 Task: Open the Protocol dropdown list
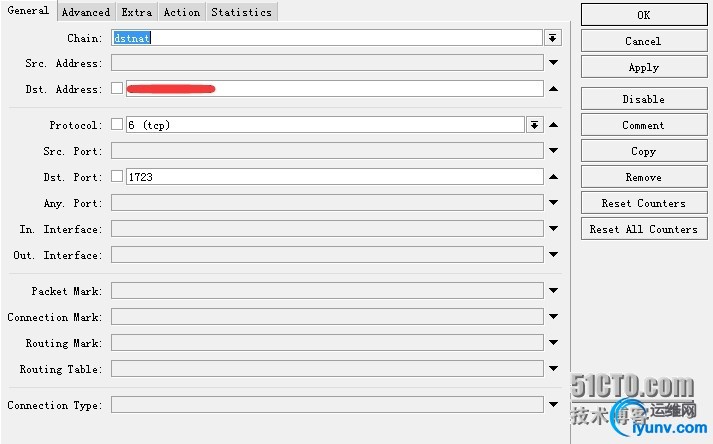(x=535, y=125)
